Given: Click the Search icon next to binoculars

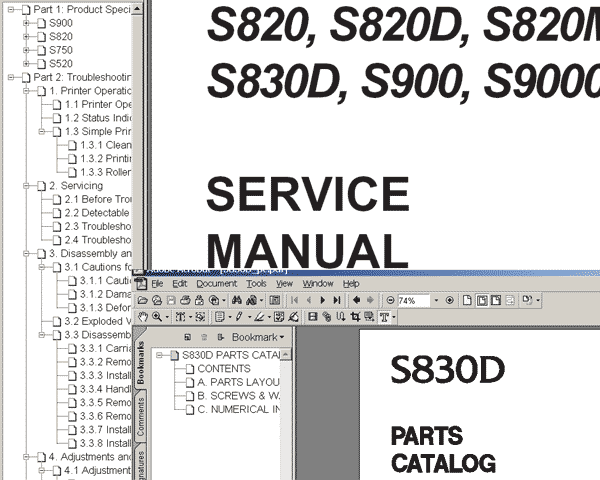Looking at the screenshot, I should click(251, 300).
